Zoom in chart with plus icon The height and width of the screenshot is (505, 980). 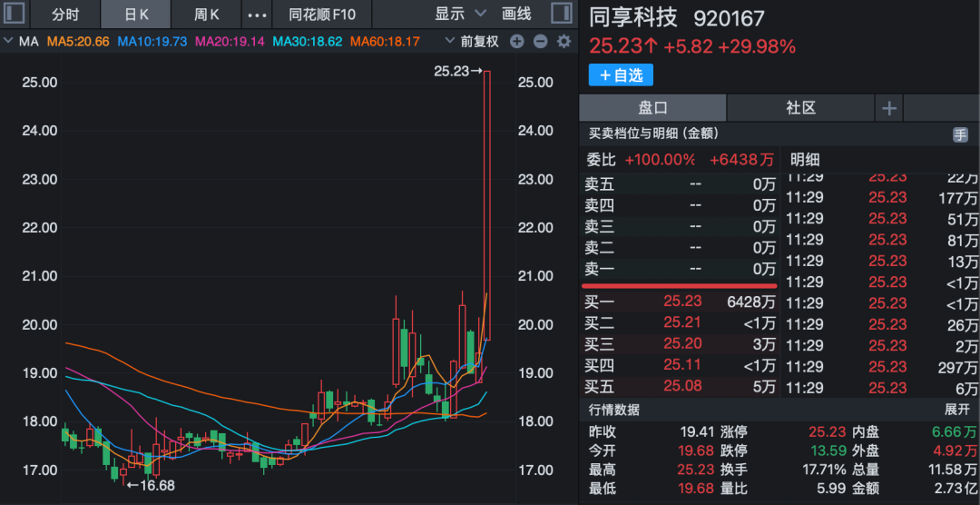517,42
